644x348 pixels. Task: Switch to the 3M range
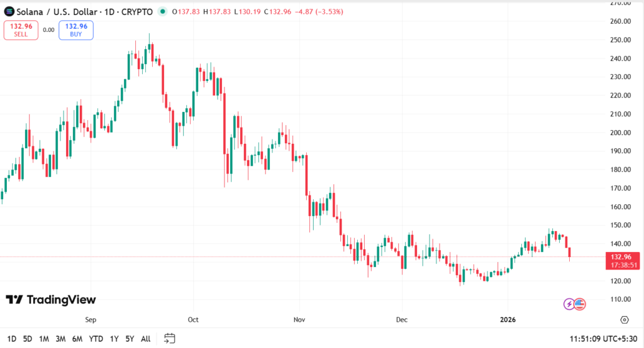pyautogui.click(x=60, y=339)
